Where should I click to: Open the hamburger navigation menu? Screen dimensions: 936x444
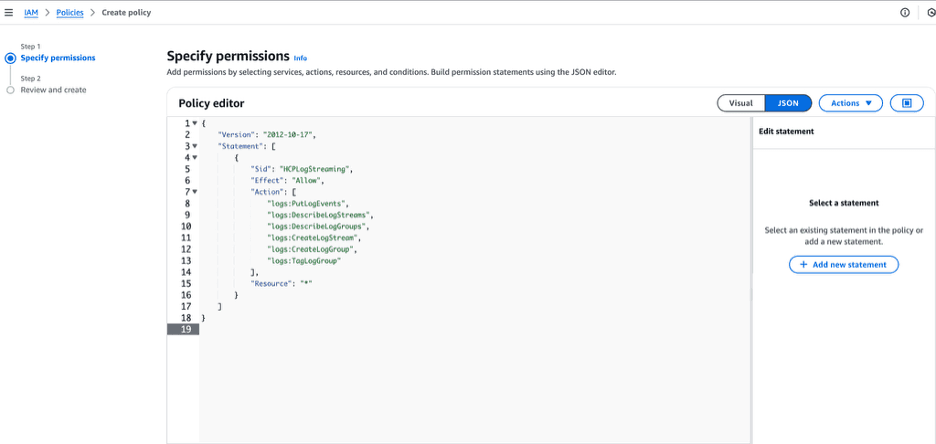point(9,12)
